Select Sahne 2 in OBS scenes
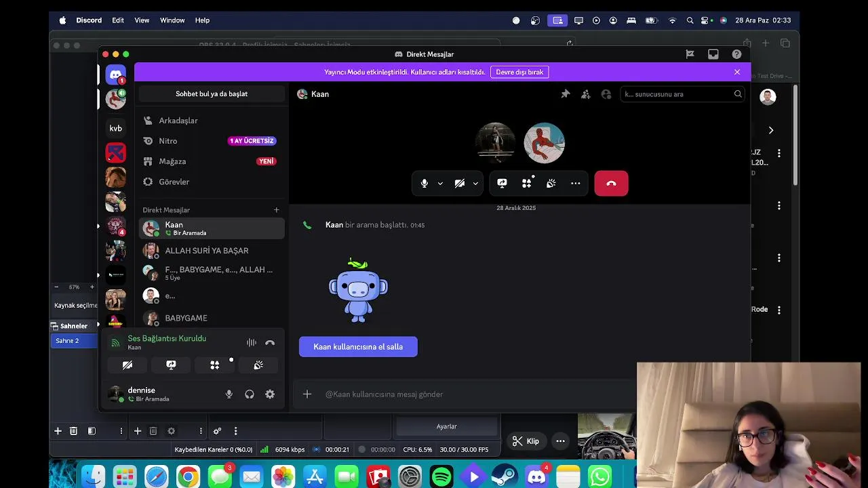868x488 pixels. pyautogui.click(x=75, y=341)
